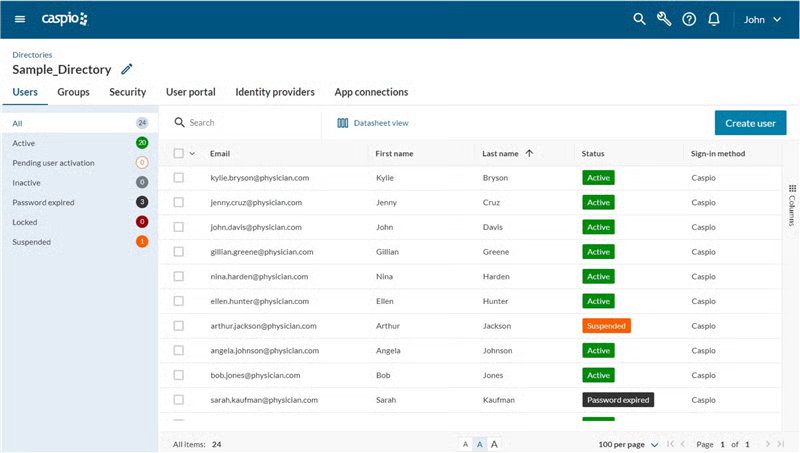Open the help question mark icon

pos(689,19)
